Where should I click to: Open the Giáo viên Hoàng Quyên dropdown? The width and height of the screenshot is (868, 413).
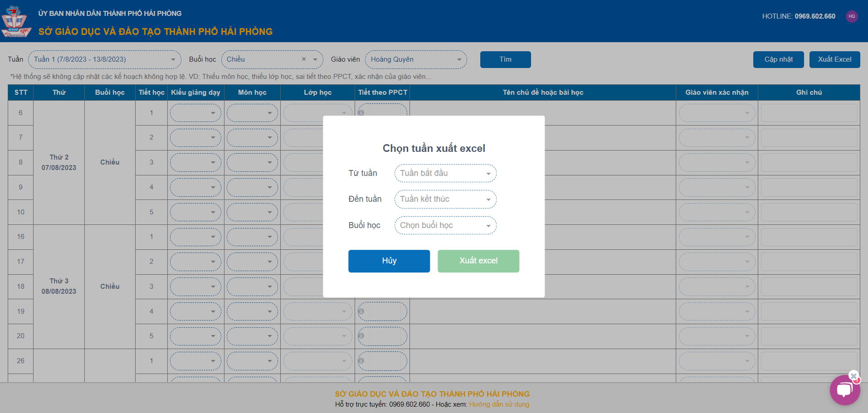(415, 59)
